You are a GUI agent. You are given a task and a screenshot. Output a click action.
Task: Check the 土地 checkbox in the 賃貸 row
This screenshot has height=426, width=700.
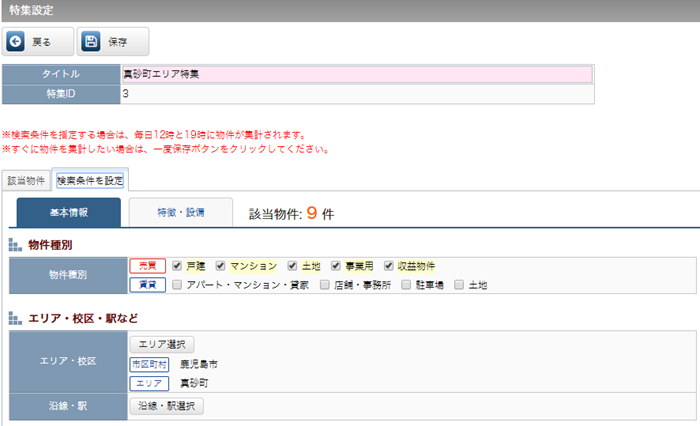458,284
